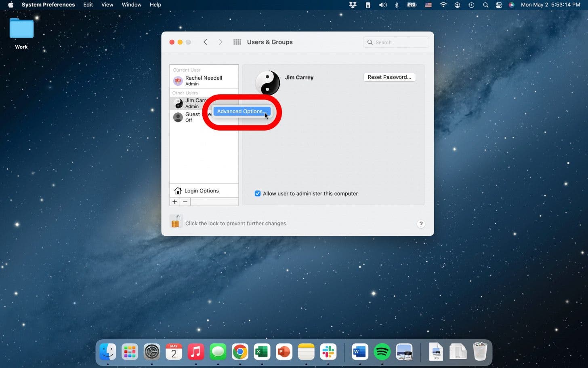Open the user account icon in menu bar
Image resolution: width=588 pixels, height=368 pixels.
pos(457,5)
